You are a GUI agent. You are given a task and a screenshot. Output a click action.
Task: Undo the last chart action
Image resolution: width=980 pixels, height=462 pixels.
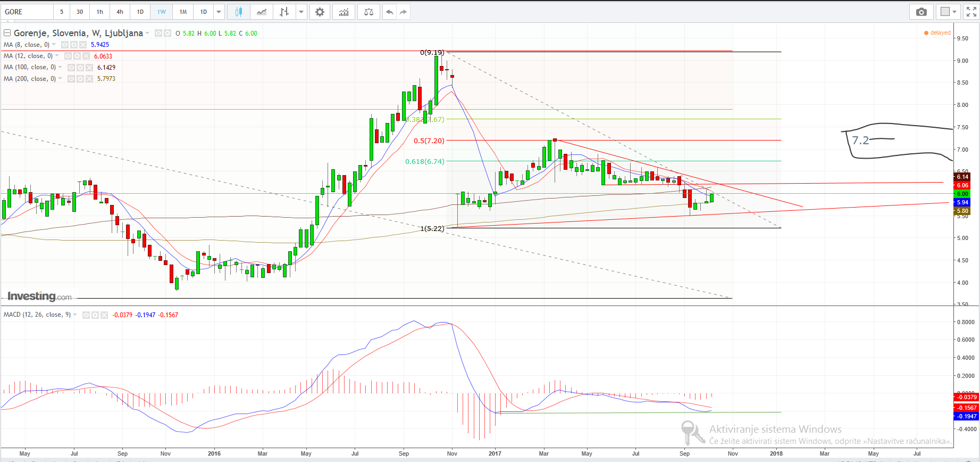point(390,12)
